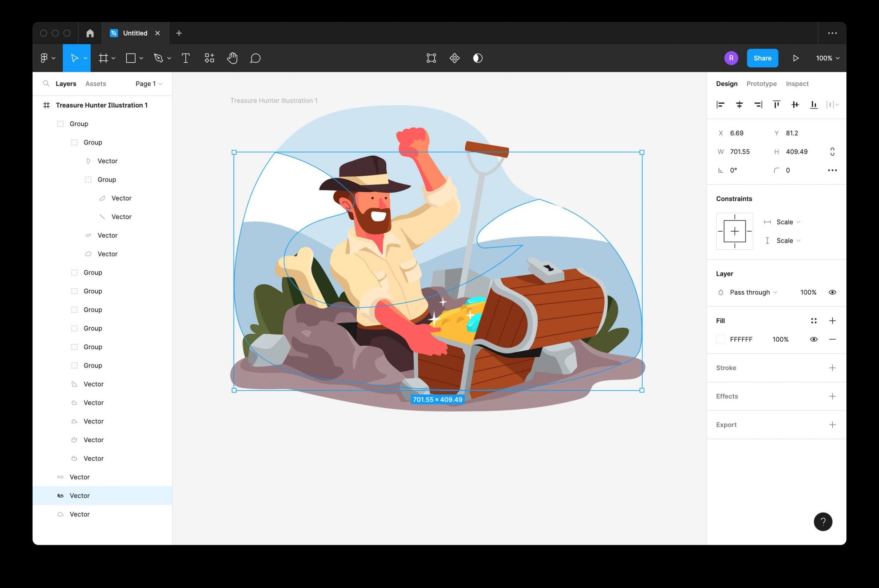Select the Hand tool

(232, 58)
